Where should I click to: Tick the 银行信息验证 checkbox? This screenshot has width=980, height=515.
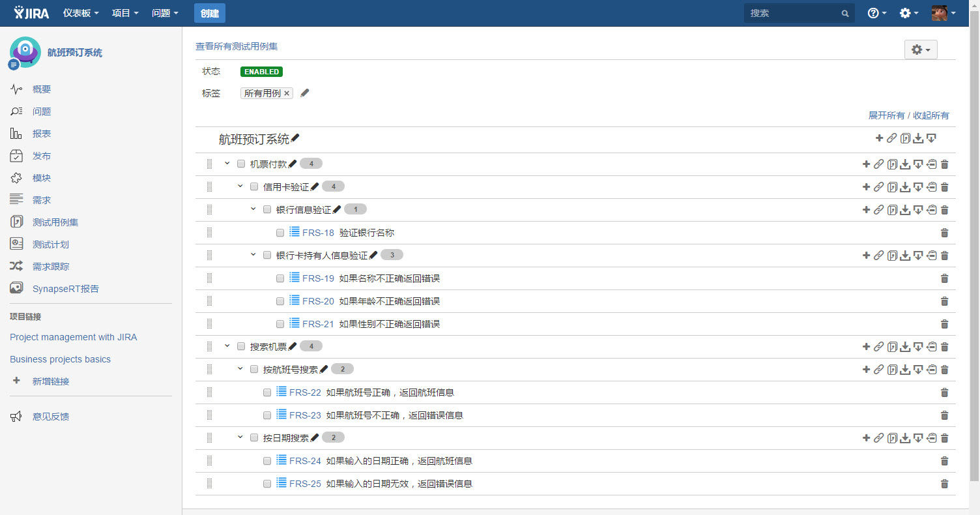(267, 209)
